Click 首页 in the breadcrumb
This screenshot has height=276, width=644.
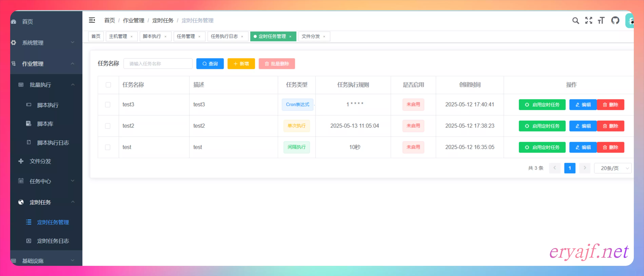pos(110,20)
